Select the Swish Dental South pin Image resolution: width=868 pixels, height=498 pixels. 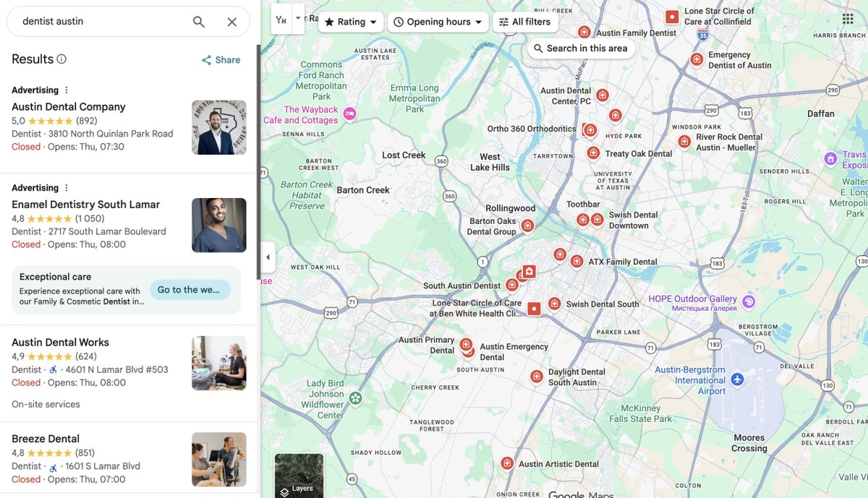point(554,303)
